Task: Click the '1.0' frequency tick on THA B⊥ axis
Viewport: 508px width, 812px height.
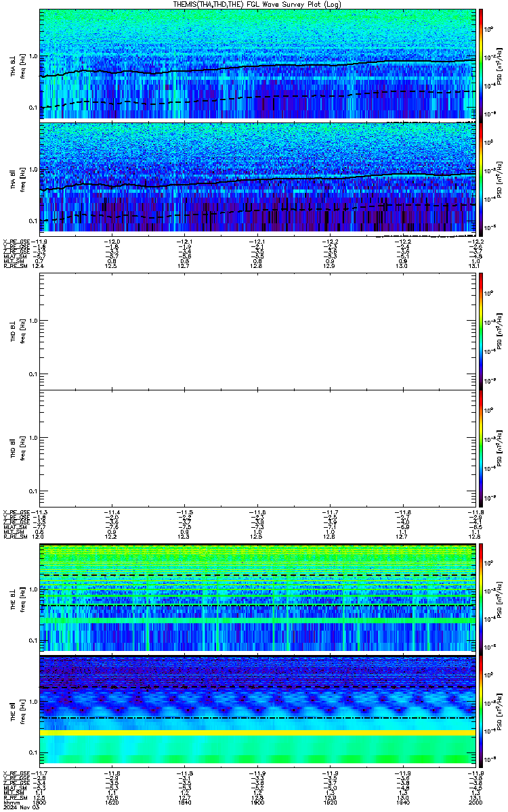Action: tap(33, 56)
